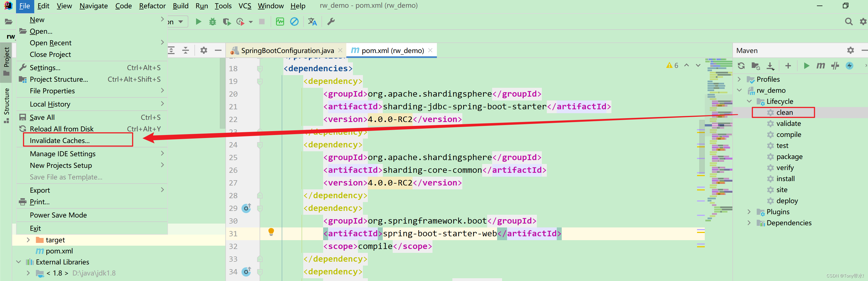Add Maven project plus icon
868x281 pixels.
(x=788, y=66)
